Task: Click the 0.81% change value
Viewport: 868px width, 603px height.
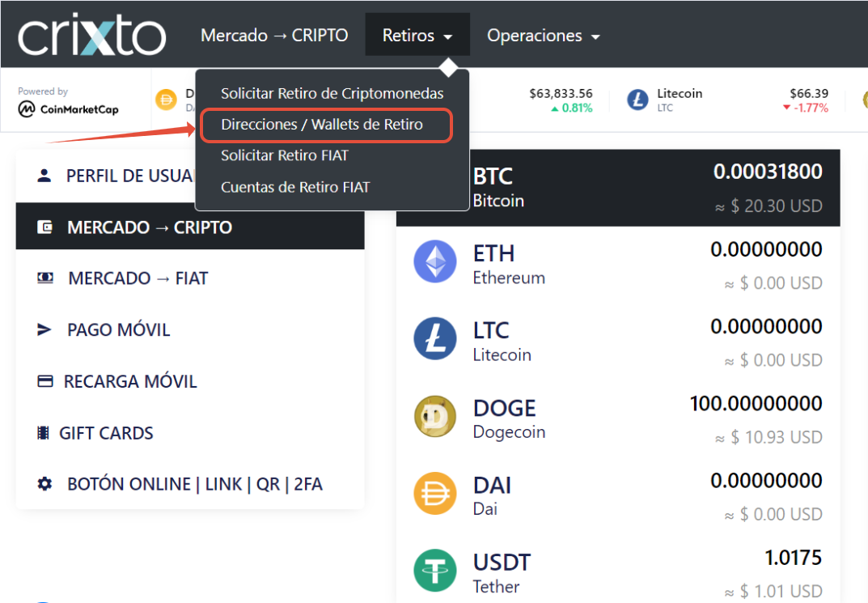Action: pyautogui.click(x=577, y=108)
